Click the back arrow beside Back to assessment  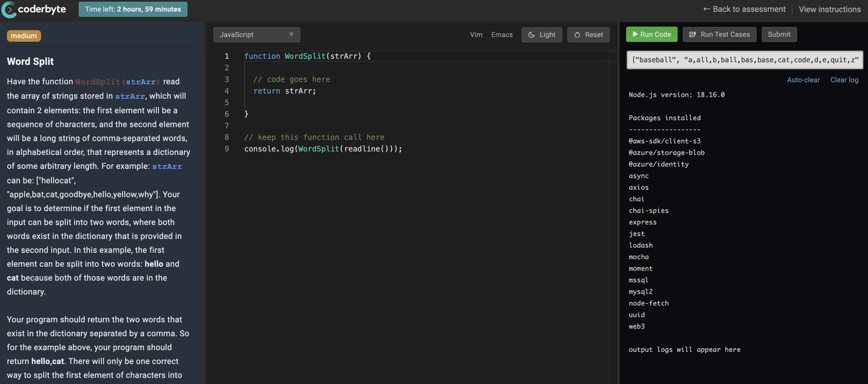706,9
